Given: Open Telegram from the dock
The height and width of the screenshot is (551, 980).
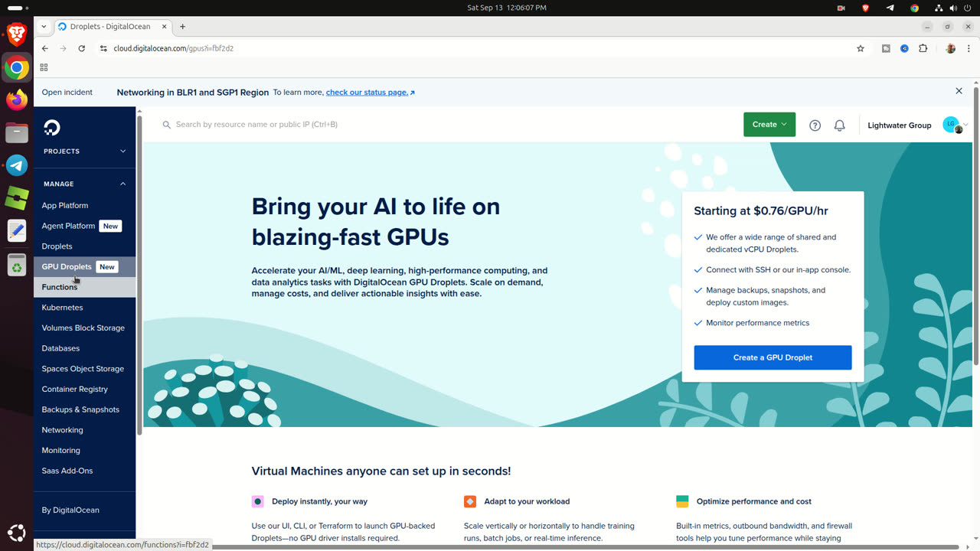Looking at the screenshot, I should [17, 165].
